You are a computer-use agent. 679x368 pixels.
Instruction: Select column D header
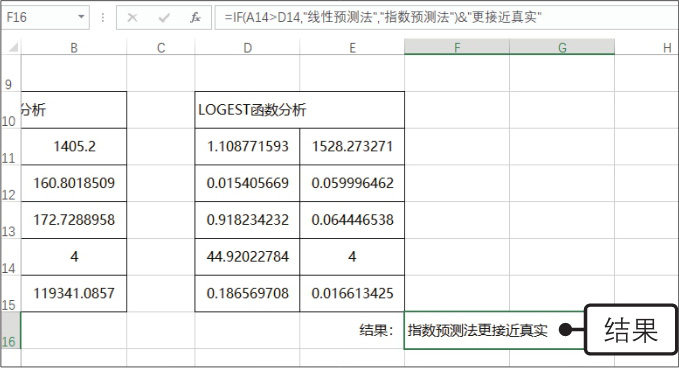click(247, 47)
